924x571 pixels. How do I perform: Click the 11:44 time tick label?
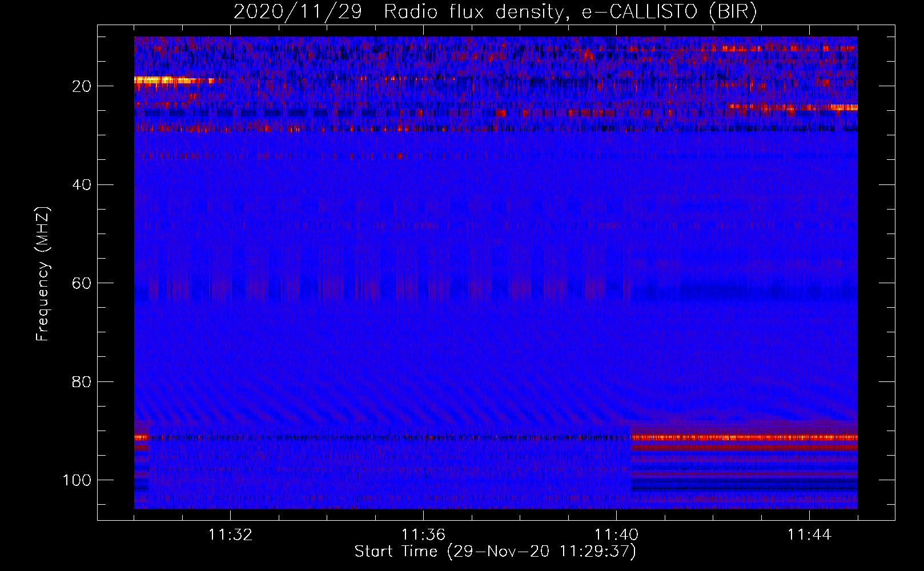tap(809, 535)
